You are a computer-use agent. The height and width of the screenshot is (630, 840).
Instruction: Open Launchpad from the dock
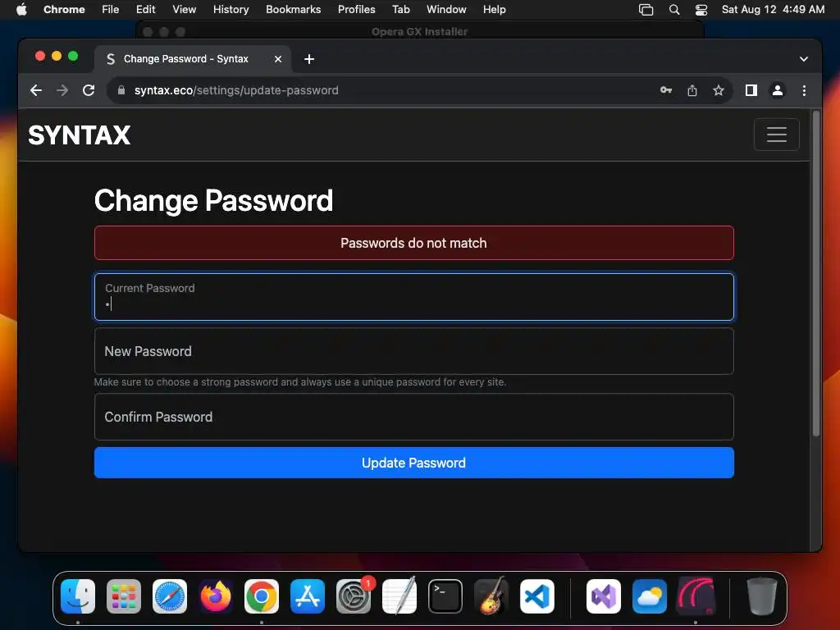[x=124, y=596]
